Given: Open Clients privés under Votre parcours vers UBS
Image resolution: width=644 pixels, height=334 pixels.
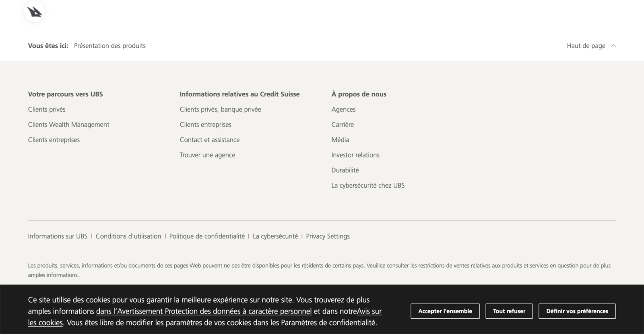Looking at the screenshot, I should point(47,109).
